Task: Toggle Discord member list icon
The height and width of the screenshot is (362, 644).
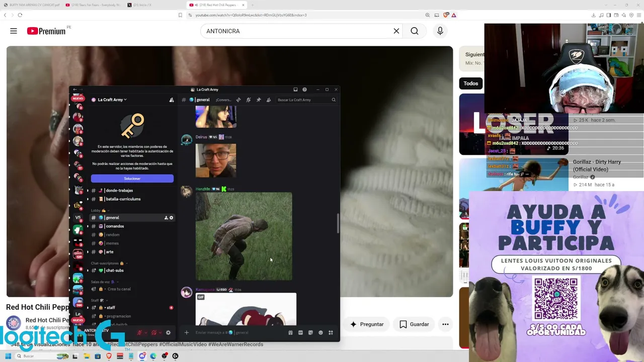Action: pyautogui.click(x=269, y=100)
